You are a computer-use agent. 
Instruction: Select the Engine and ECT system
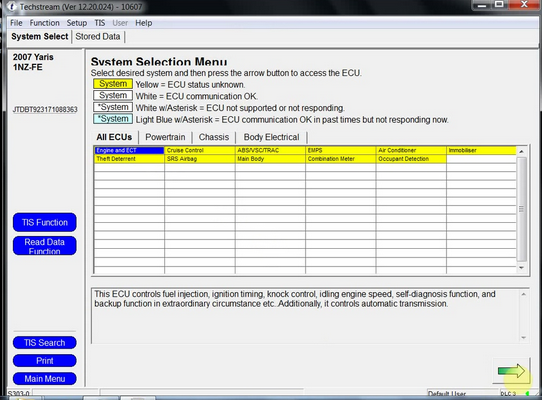129,150
